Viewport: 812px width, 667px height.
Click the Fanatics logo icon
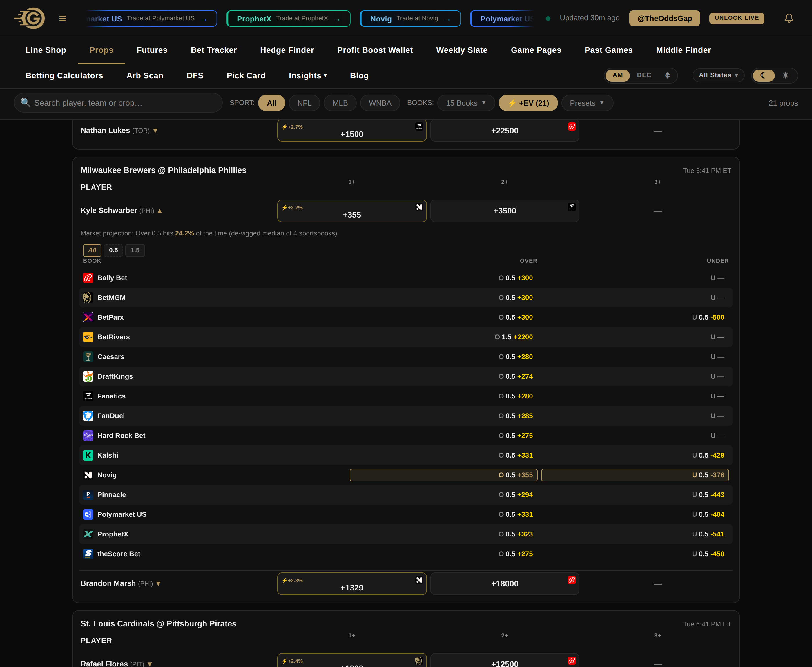coord(88,396)
